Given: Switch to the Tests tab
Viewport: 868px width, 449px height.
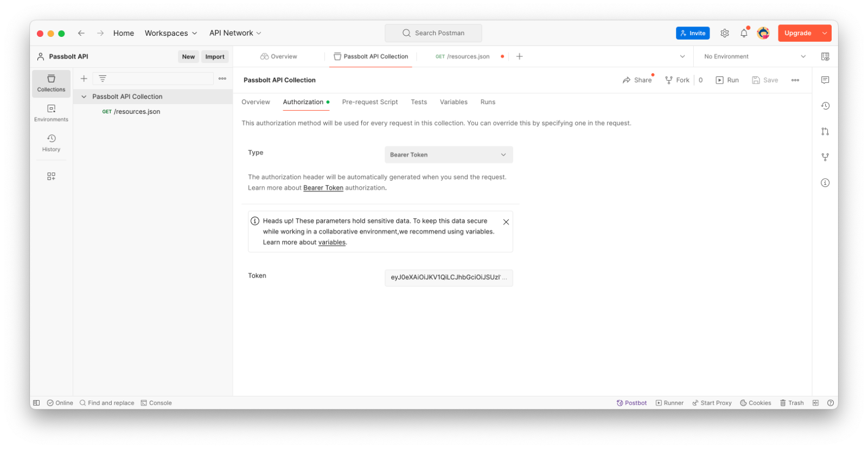Looking at the screenshot, I should [419, 102].
